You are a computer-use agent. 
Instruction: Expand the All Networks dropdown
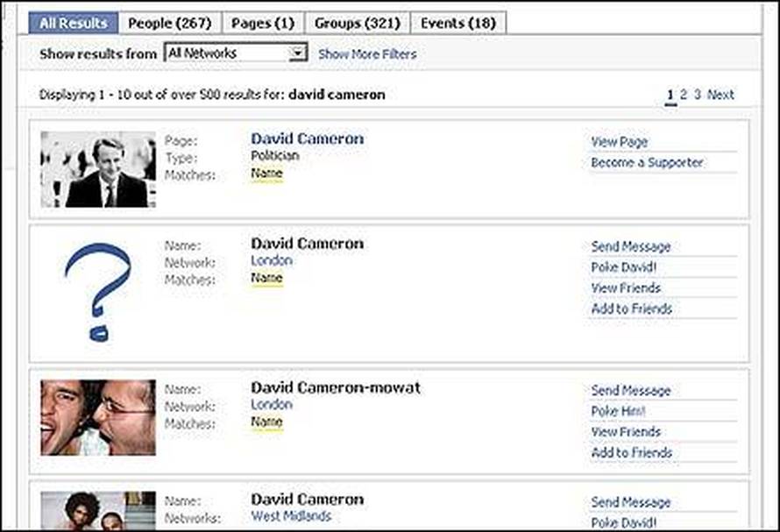click(x=298, y=53)
